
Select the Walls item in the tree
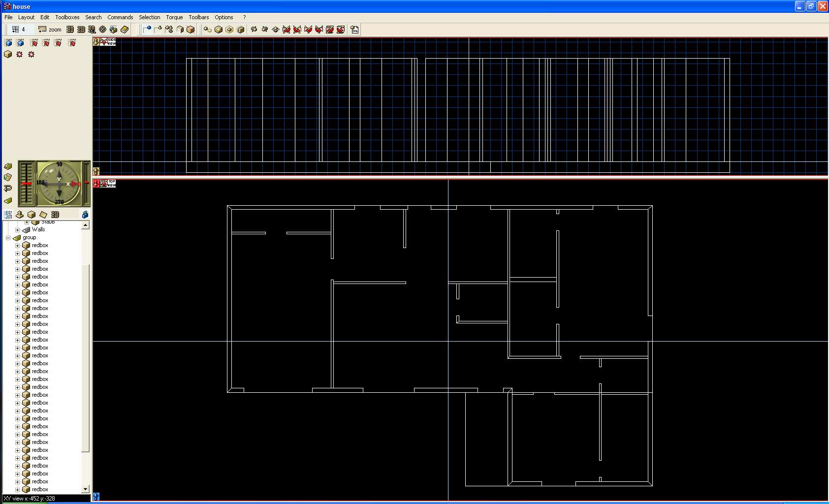38,229
